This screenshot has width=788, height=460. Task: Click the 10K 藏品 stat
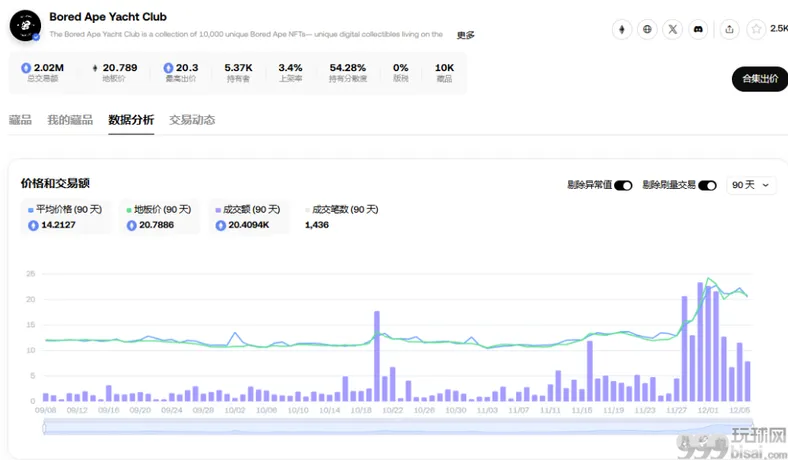tap(444, 72)
